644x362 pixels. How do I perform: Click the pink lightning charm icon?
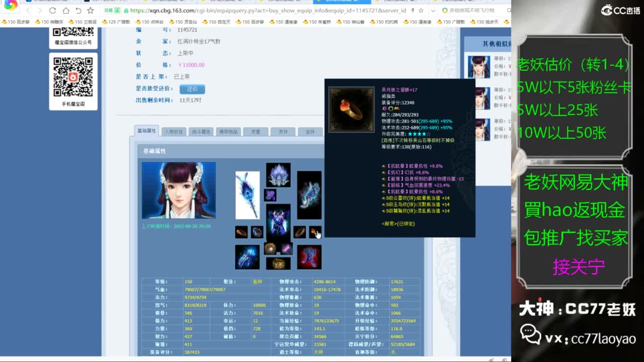click(287, 248)
